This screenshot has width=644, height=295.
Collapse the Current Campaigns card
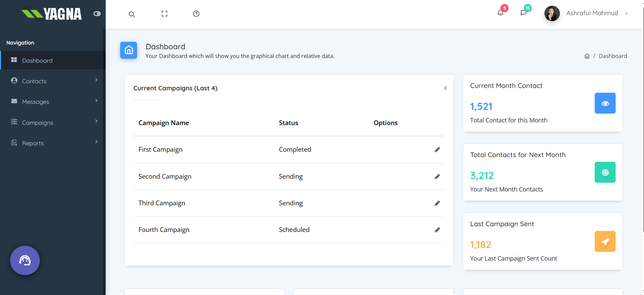point(445,88)
